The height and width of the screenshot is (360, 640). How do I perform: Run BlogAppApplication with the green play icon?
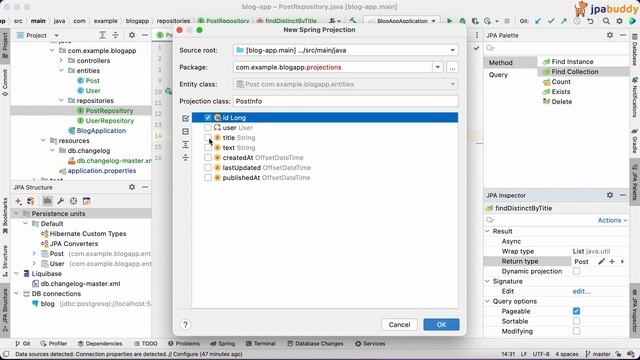[449, 21]
